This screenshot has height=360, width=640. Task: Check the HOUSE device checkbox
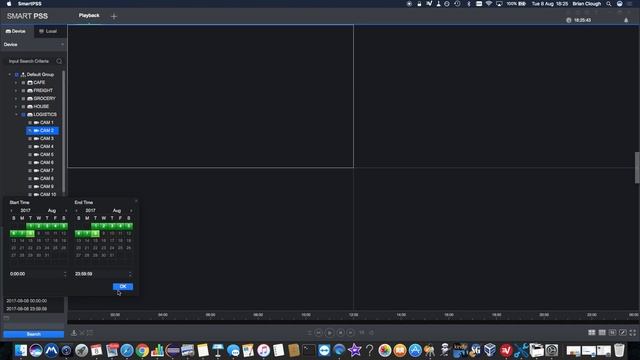tap(23, 107)
